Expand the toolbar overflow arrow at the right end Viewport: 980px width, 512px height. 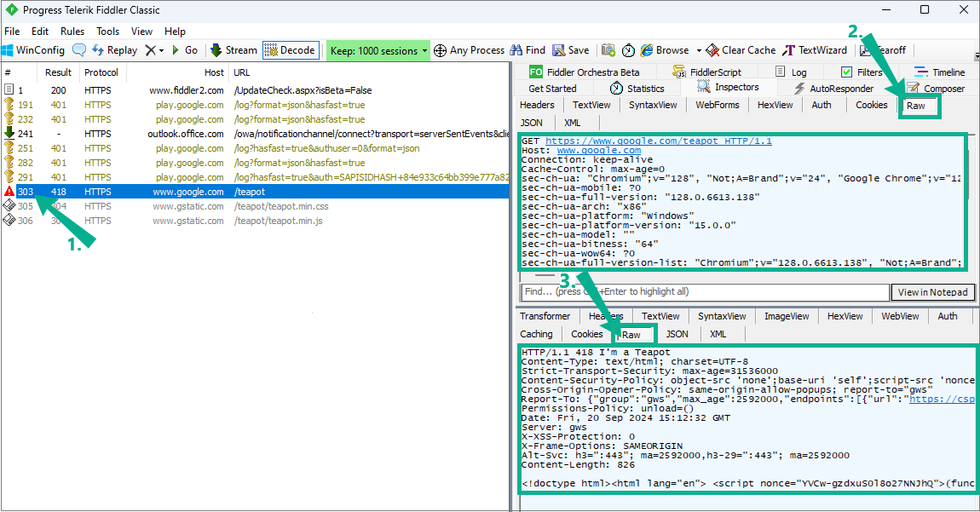(977, 55)
